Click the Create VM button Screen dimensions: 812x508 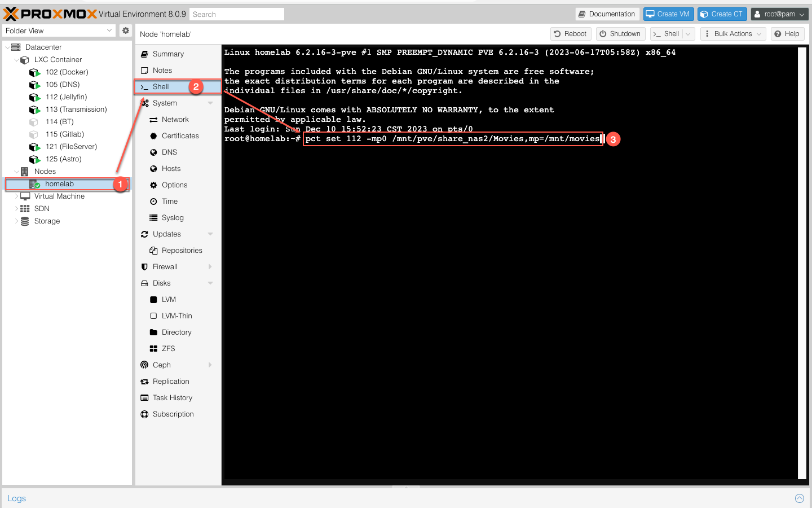[668, 14]
